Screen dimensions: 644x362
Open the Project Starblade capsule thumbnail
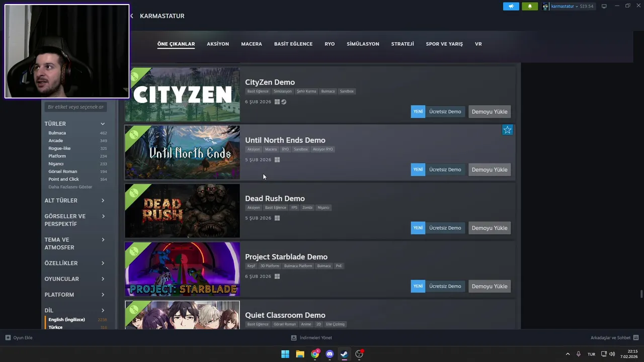[182, 269]
